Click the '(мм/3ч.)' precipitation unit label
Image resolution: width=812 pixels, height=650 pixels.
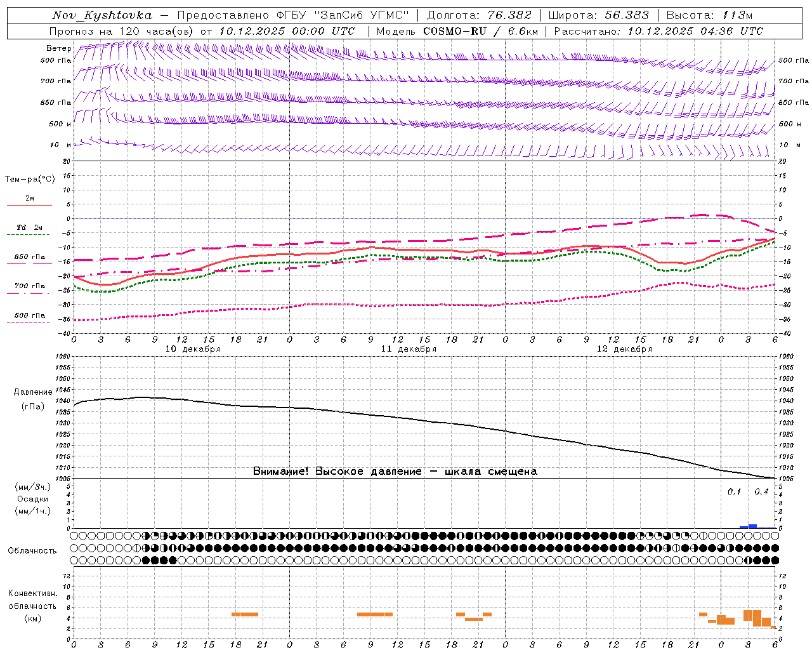[x=32, y=487]
